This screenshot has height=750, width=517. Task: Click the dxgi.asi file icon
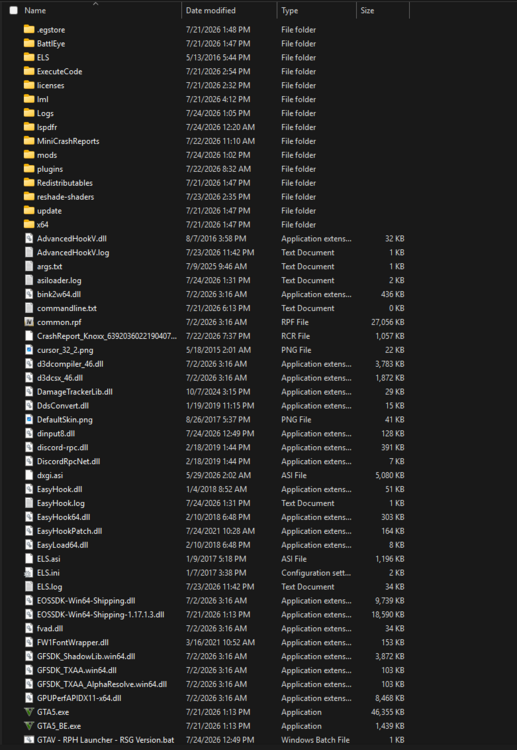click(29, 475)
